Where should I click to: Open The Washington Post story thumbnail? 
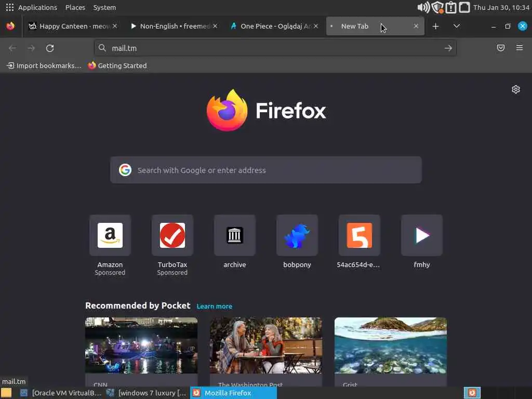click(x=265, y=345)
